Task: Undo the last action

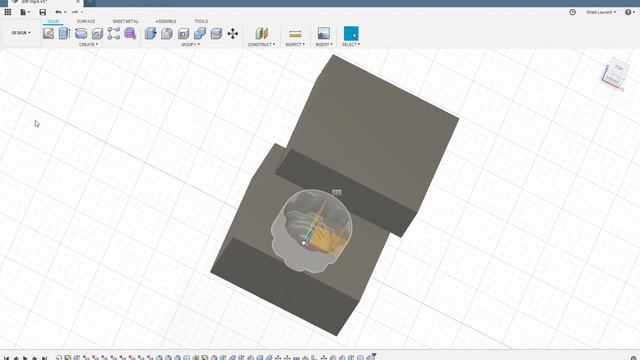Action: [59, 12]
